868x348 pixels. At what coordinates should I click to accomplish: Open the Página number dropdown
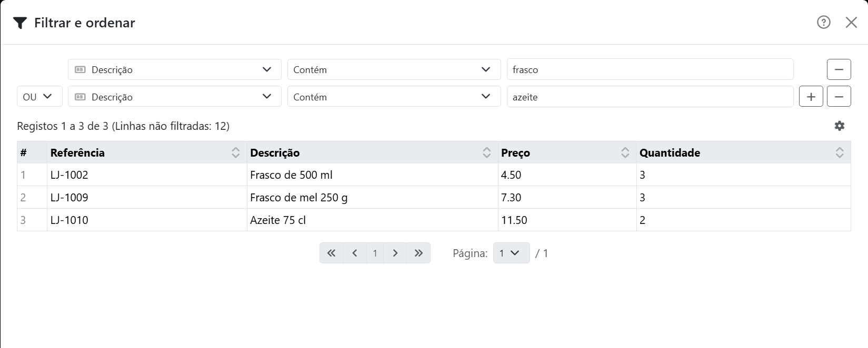coord(511,253)
